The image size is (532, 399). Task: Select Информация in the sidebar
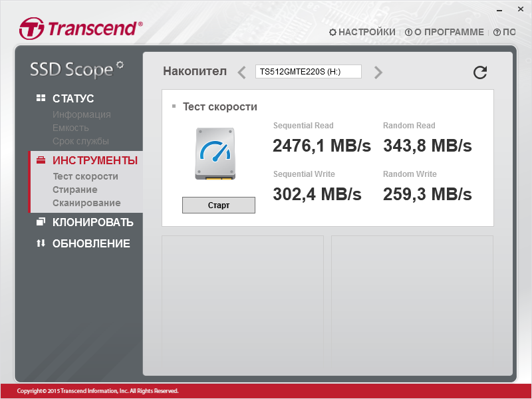(81, 114)
